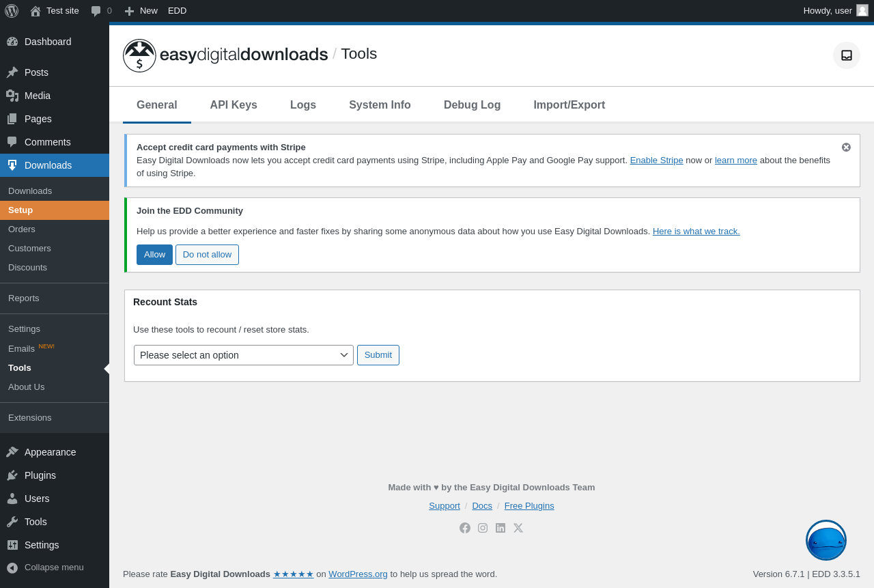874x588 pixels.
Task: Open the WordPress.org link in footer
Action: pyautogui.click(x=358, y=574)
